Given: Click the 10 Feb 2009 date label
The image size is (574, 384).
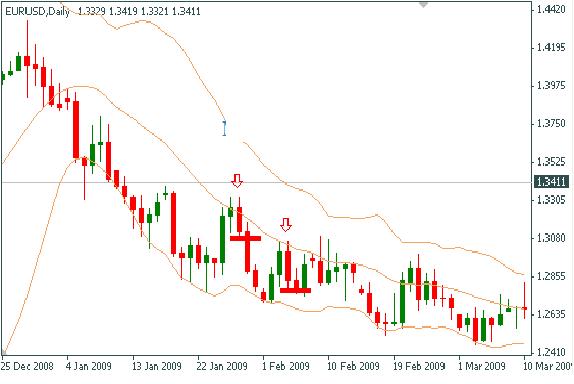Looking at the screenshot, I should (353, 366).
